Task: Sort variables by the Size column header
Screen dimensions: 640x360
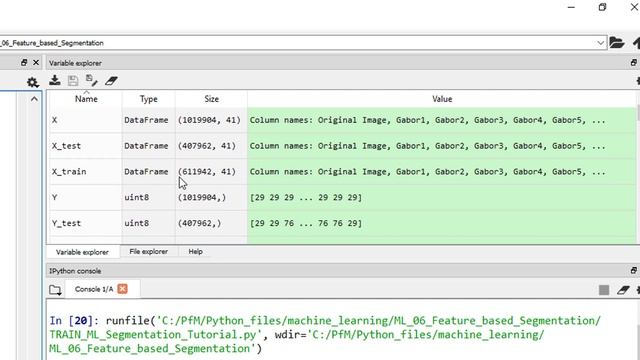Action: 211,99
